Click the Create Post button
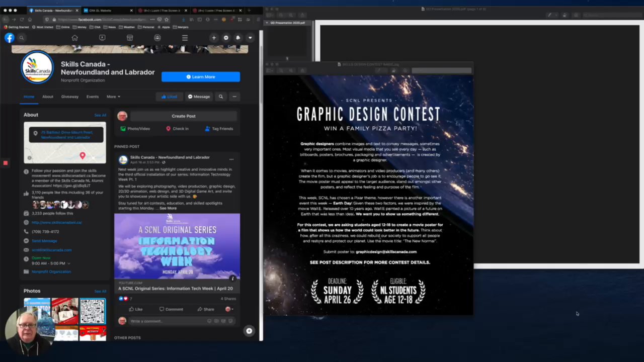This screenshot has width=644, height=362. point(183,116)
